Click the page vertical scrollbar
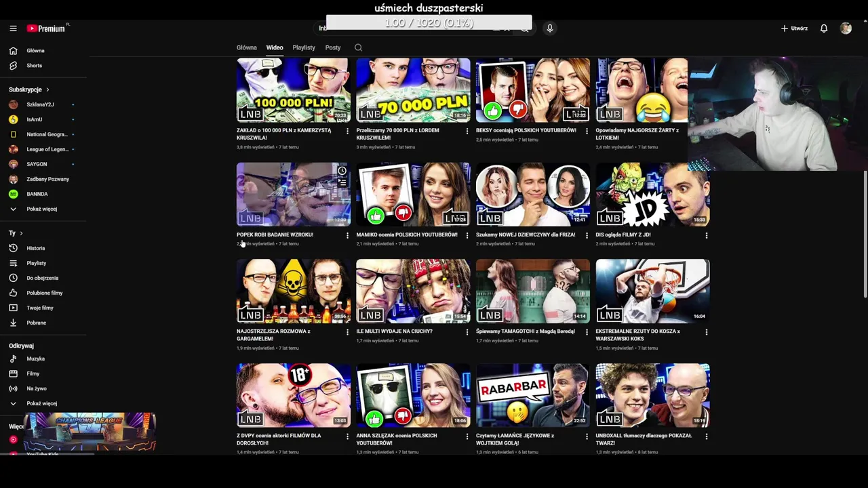 [x=865, y=234]
